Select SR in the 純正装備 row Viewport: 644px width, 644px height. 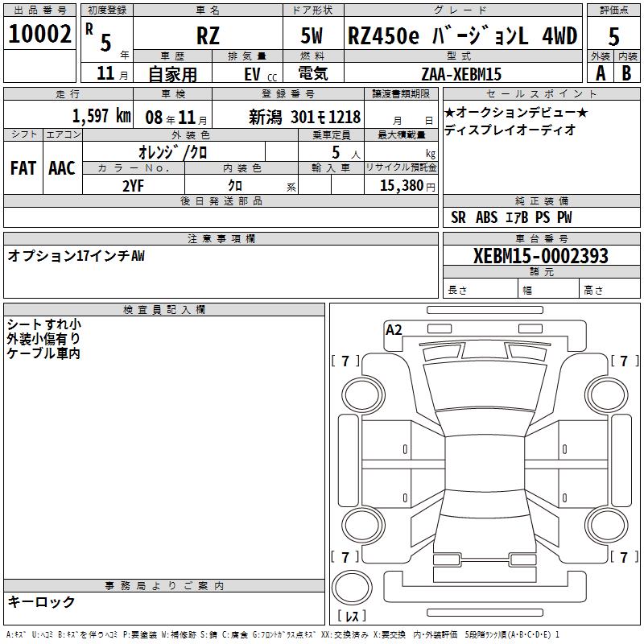pos(458,217)
